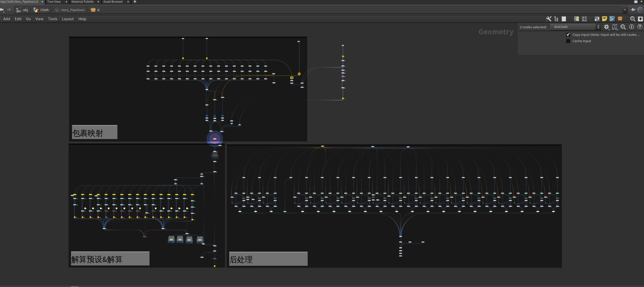644x287 pixels.
Task: Open parameter help question mark icon
Action: click(x=640, y=27)
